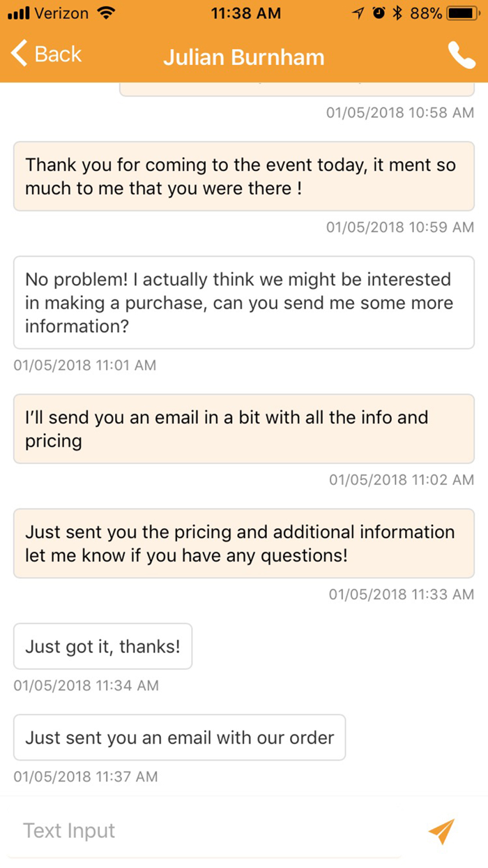
Task: Tap the alarm clock status icon
Action: tap(379, 13)
